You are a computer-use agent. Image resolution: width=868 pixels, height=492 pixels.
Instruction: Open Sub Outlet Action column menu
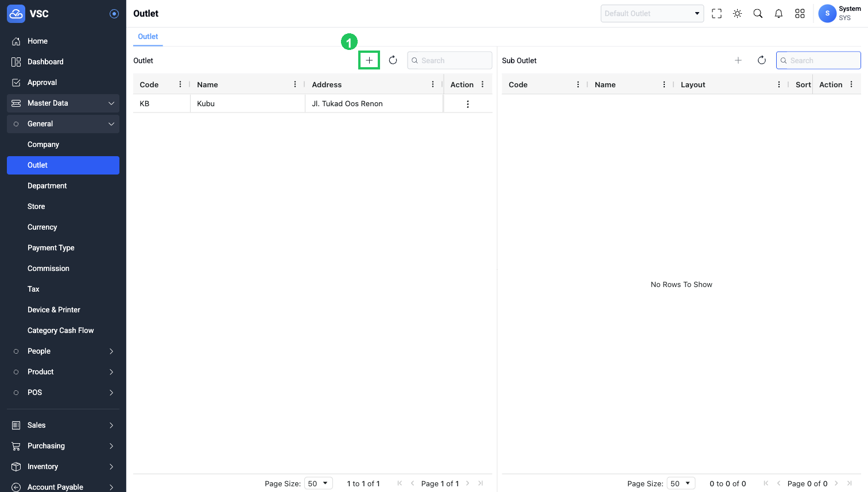pyautogui.click(x=851, y=84)
